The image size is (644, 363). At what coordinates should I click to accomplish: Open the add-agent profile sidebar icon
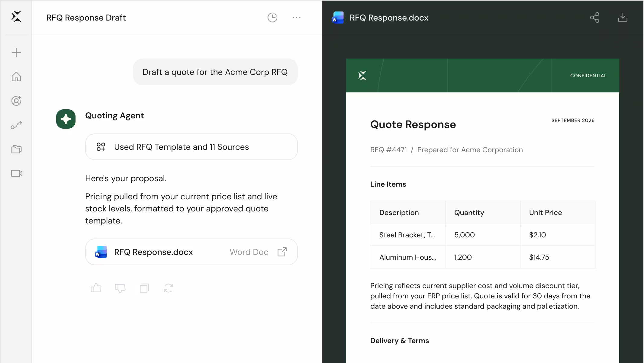16,101
